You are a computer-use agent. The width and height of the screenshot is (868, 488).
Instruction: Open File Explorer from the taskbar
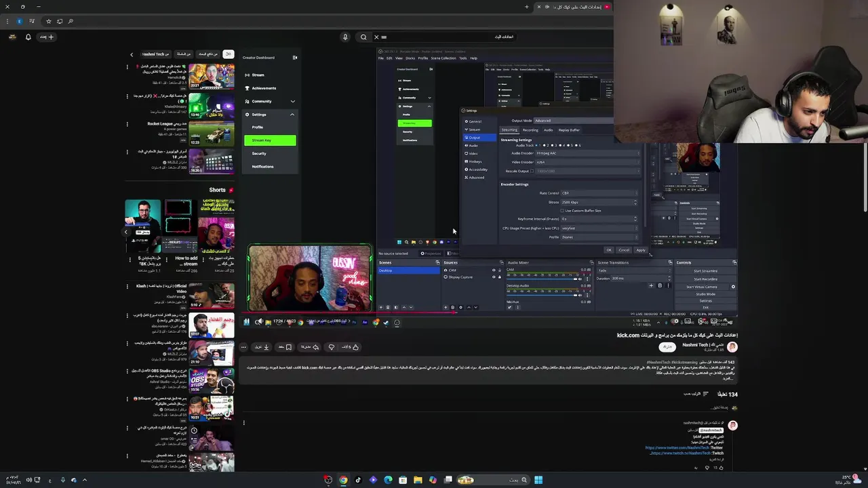[x=418, y=480]
